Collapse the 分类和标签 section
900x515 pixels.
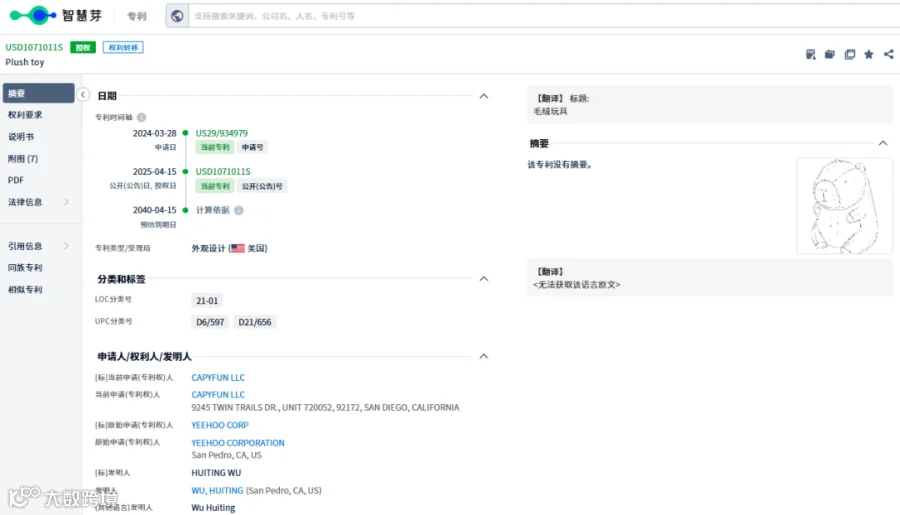[484, 278]
